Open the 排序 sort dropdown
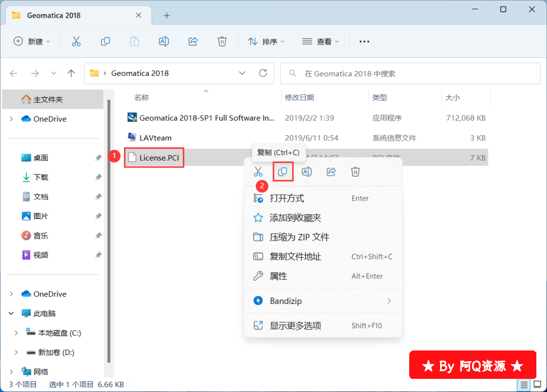The height and width of the screenshot is (392, 547). tap(266, 42)
